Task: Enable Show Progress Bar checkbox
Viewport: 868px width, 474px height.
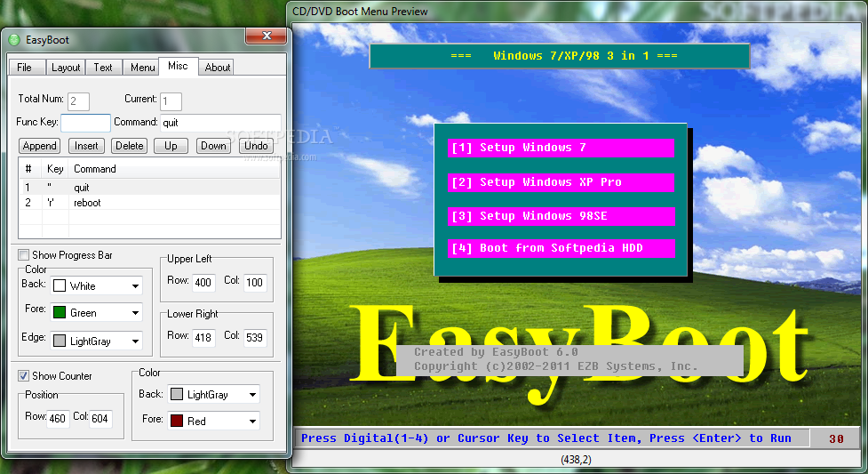Action: [23, 255]
